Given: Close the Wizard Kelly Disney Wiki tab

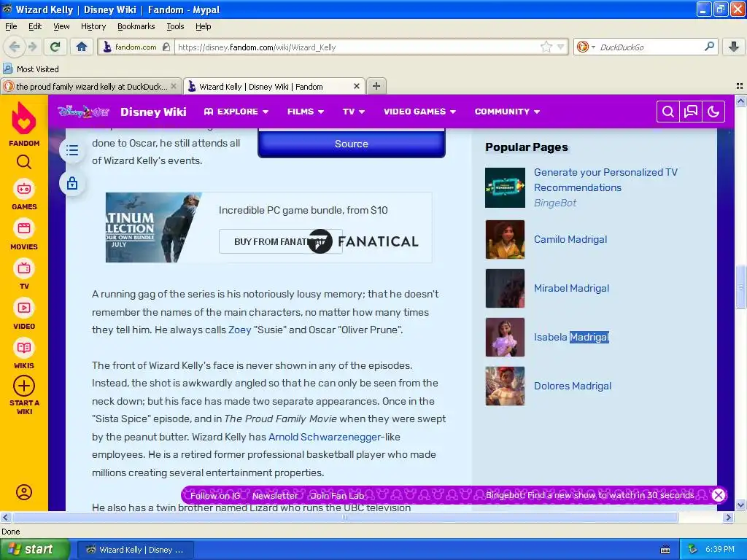Looking at the screenshot, I should pyautogui.click(x=356, y=86).
